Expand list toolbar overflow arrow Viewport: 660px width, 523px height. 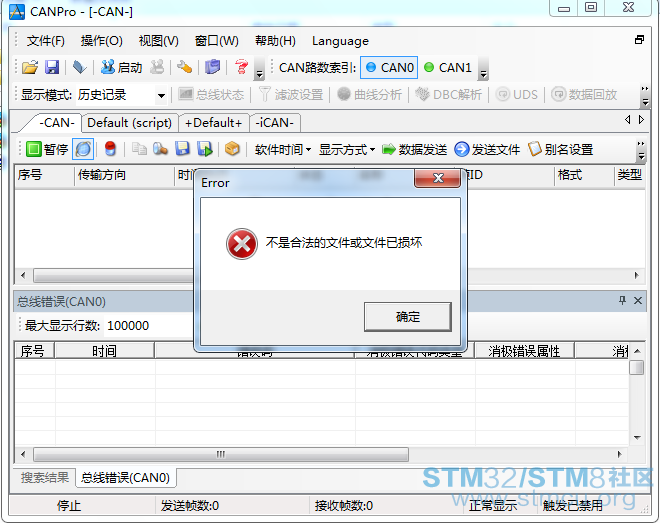point(641,151)
